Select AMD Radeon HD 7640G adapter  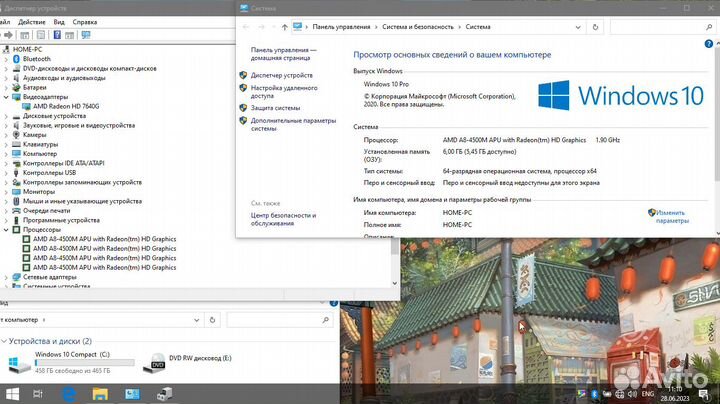pyautogui.click(x=66, y=106)
